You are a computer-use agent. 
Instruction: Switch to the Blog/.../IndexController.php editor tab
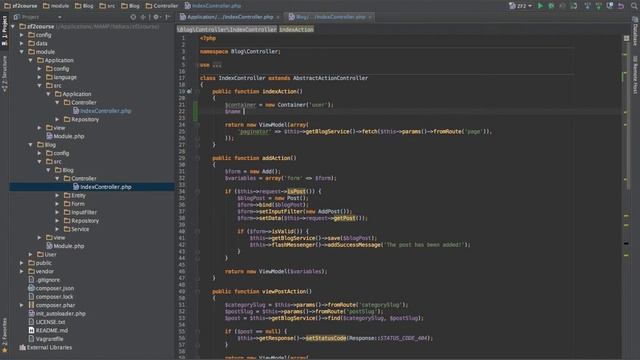click(x=330, y=17)
